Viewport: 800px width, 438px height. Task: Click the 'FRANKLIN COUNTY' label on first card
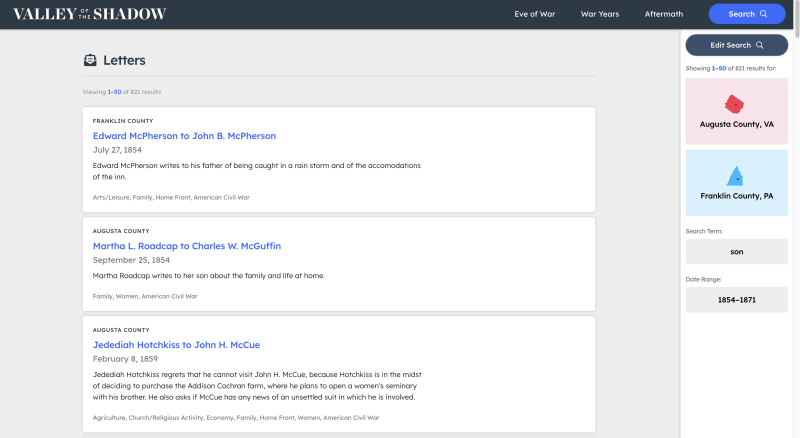coord(123,121)
